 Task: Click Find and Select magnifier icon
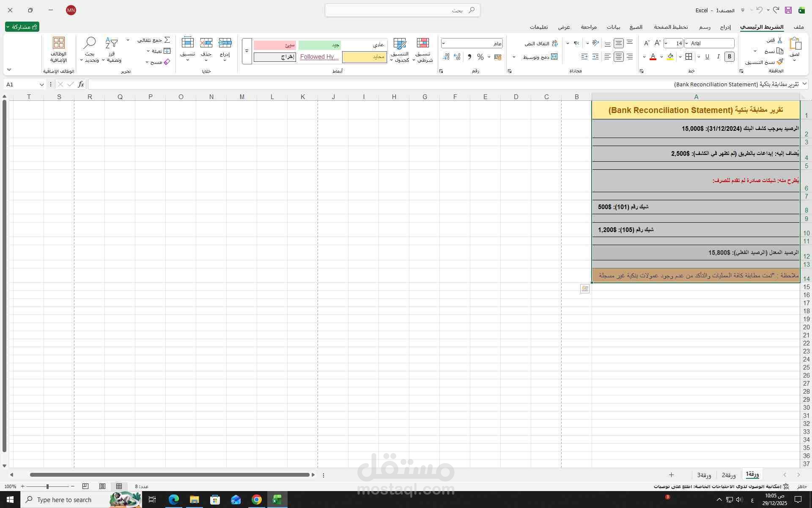tap(89, 43)
